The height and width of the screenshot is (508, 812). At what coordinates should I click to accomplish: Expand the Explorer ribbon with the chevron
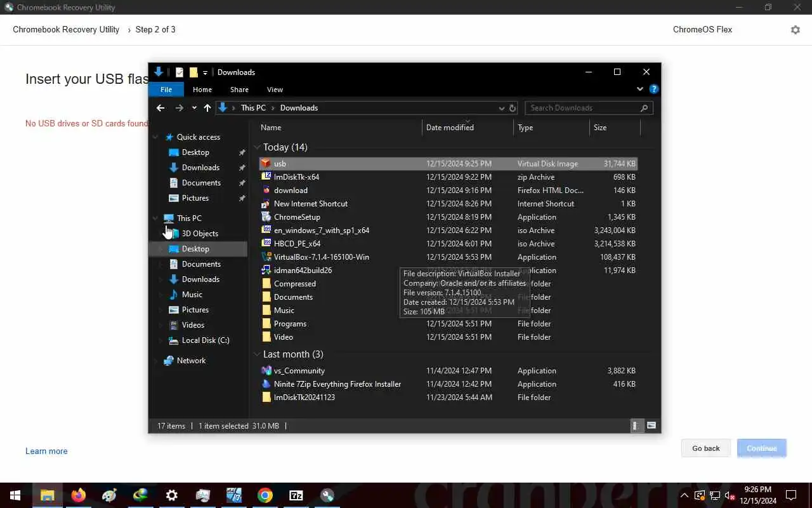click(x=640, y=90)
